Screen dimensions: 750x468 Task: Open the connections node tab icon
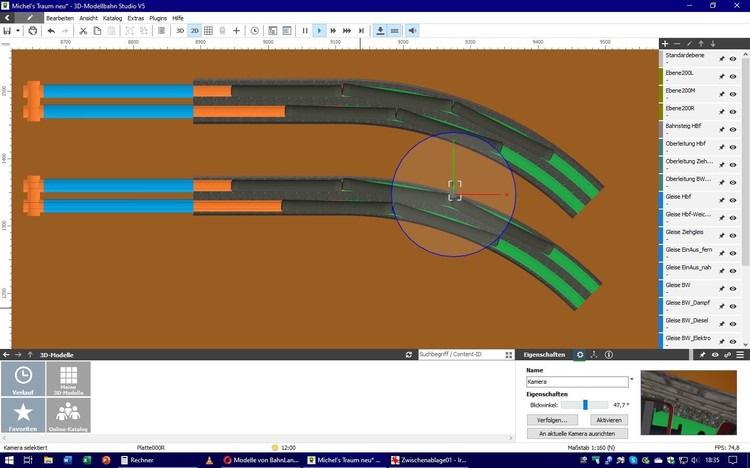coord(594,355)
